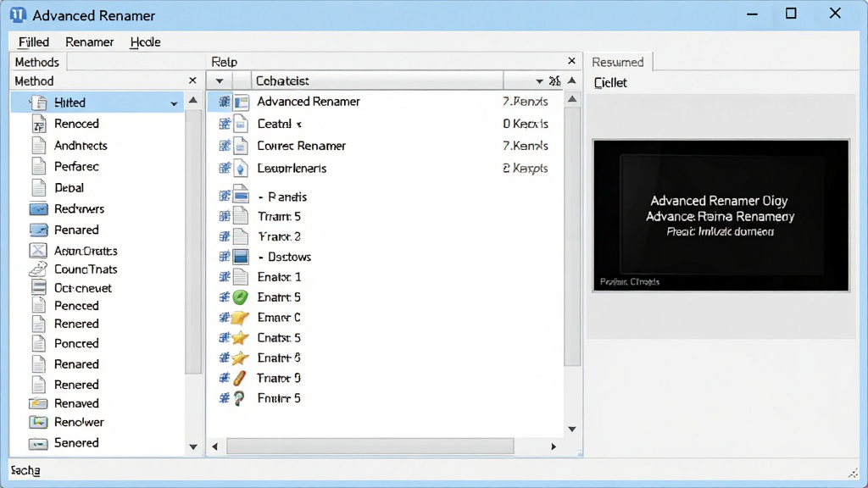Screen dimensions: 868x488
Task: Click the Redhwers blue icon
Action: point(39,209)
